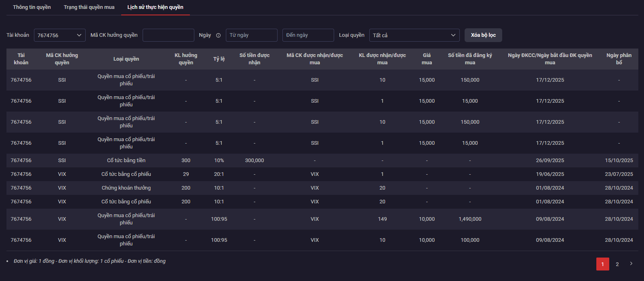Click the 300,000 amount cell
644x281 pixels.
(x=255, y=161)
